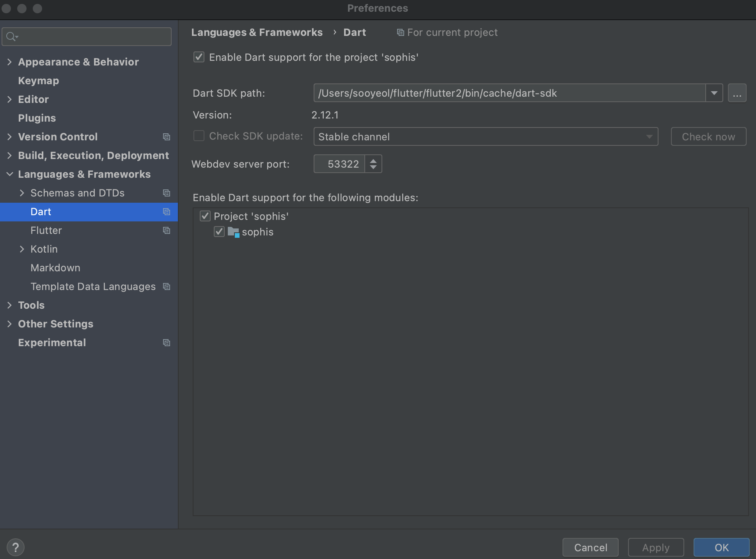Viewport: 756px width, 559px height.
Task: Browse for Dart SDK path with ellipsis button
Action: tap(737, 93)
